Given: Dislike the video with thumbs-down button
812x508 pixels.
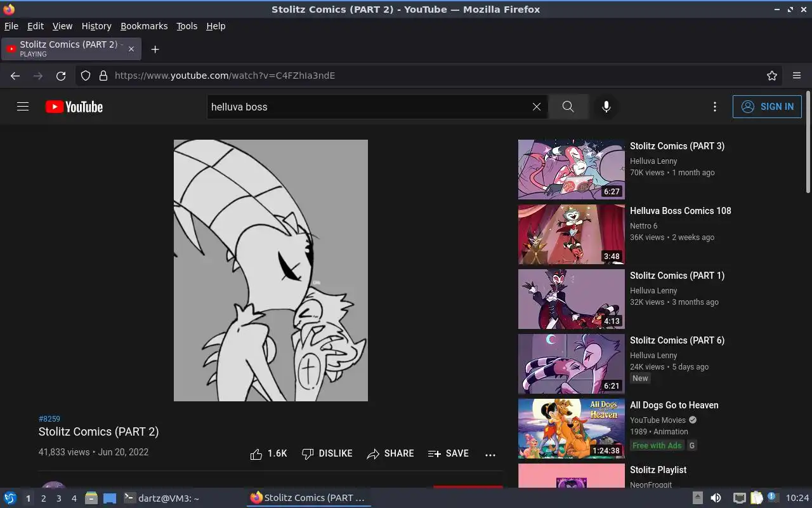Looking at the screenshot, I should pyautogui.click(x=327, y=453).
